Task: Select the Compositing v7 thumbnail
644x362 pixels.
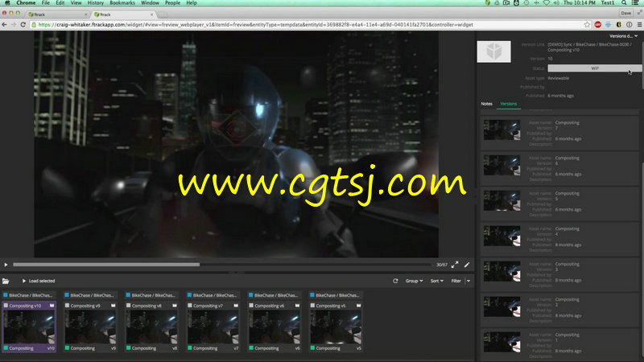Action: point(213,327)
